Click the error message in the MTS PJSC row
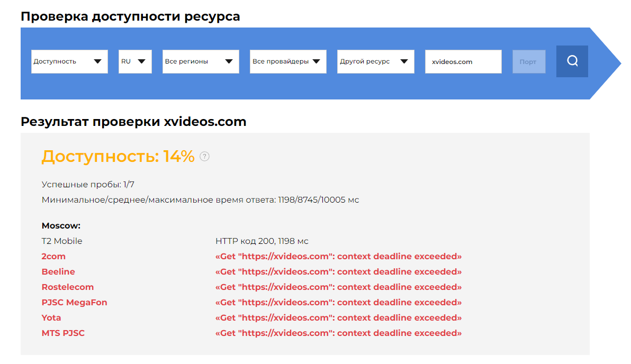631x364 pixels. (338, 333)
